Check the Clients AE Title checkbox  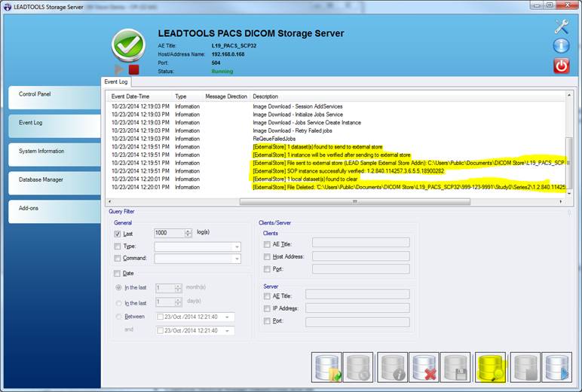tap(267, 244)
